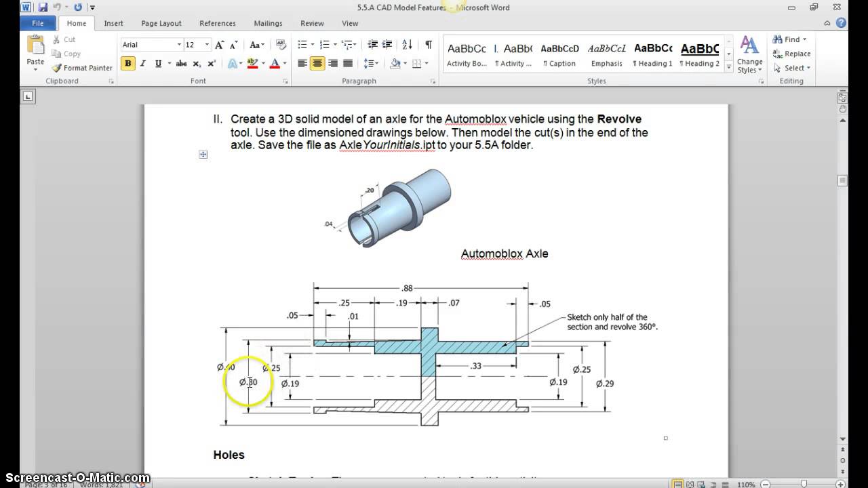The image size is (868, 488).
Task: Toggle Bold formatting off
Action: [127, 64]
